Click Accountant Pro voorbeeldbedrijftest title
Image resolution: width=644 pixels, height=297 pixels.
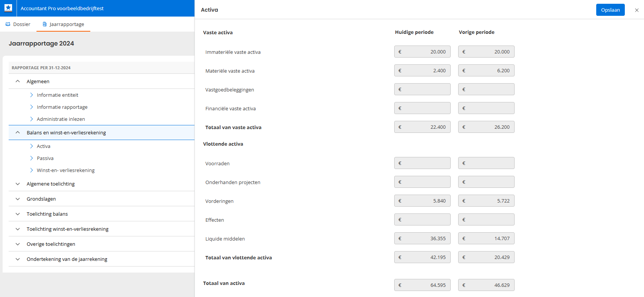pyautogui.click(x=62, y=8)
